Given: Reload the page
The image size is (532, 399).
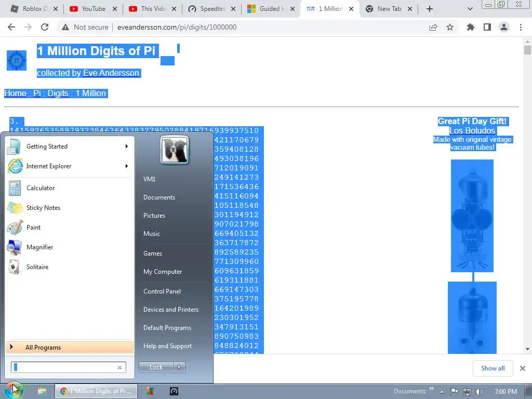Looking at the screenshot, I should pyautogui.click(x=45, y=27).
